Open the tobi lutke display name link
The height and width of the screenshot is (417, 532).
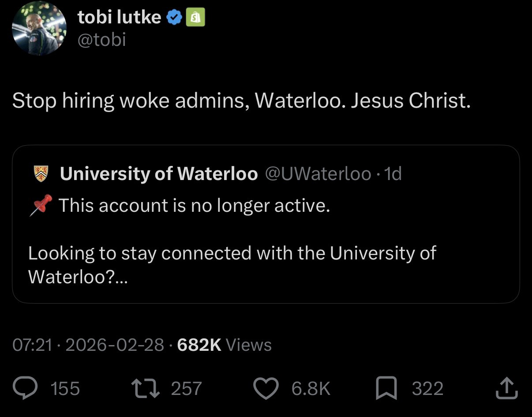tap(119, 18)
